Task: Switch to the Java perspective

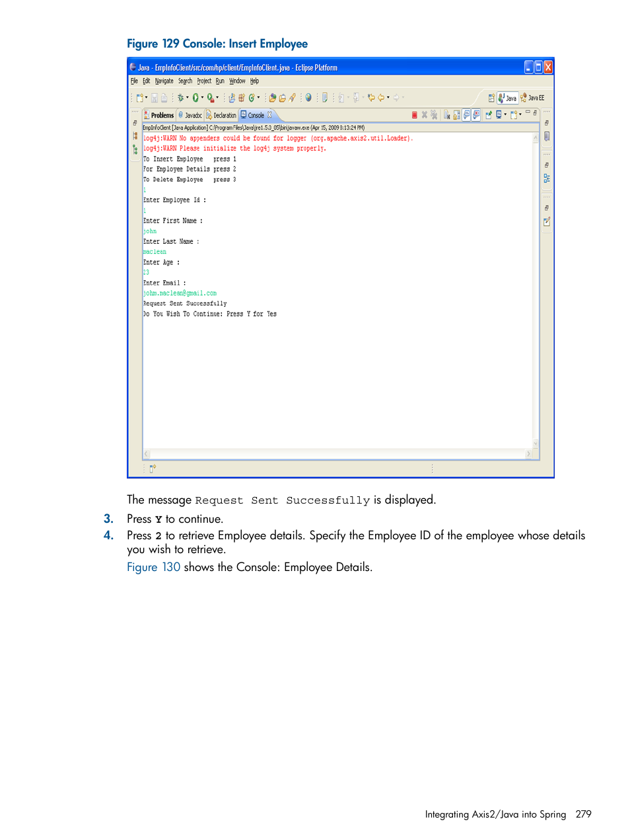Action: (x=507, y=98)
